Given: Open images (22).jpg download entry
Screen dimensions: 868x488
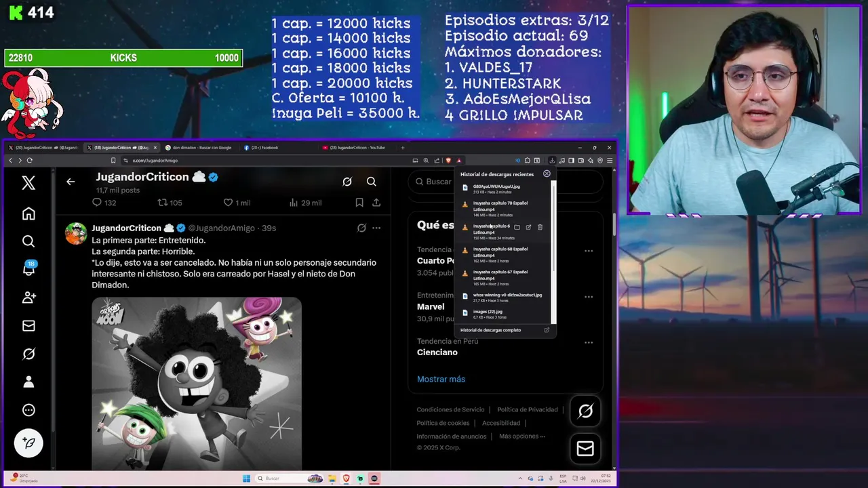Looking at the screenshot, I should point(505,314).
